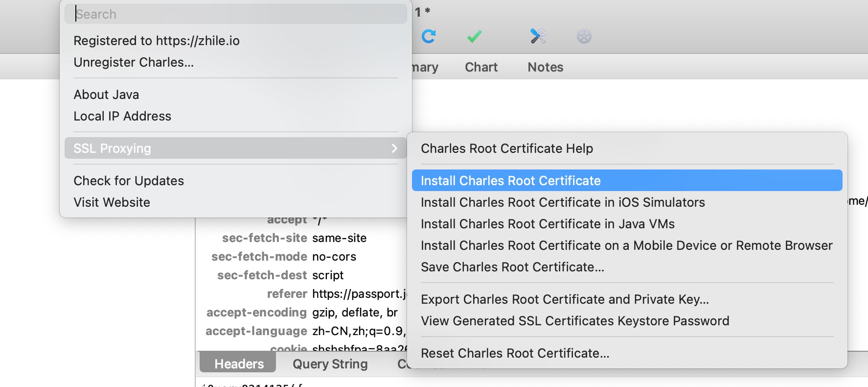The height and width of the screenshot is (387, 868).
Task: Switch to the Query String tab
Action: [330, 364]
